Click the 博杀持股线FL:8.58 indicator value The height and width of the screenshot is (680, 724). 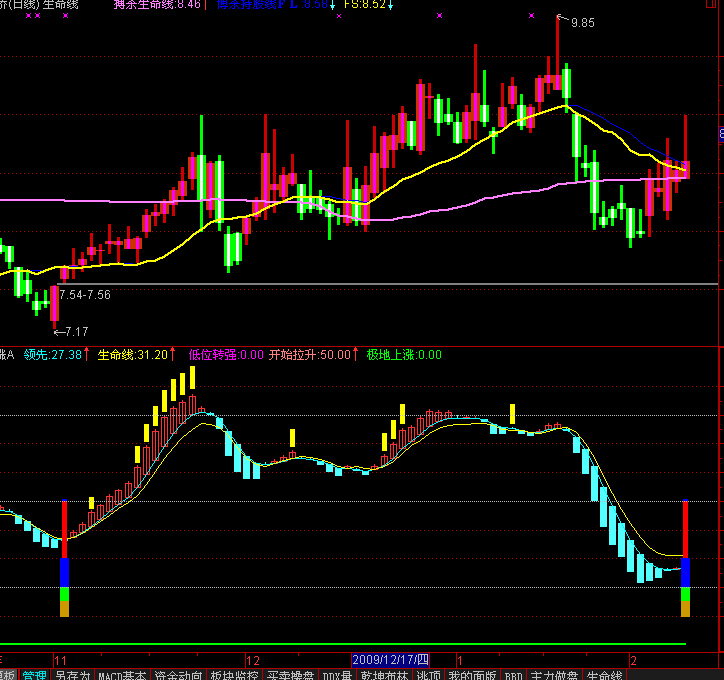pos(272,5)
